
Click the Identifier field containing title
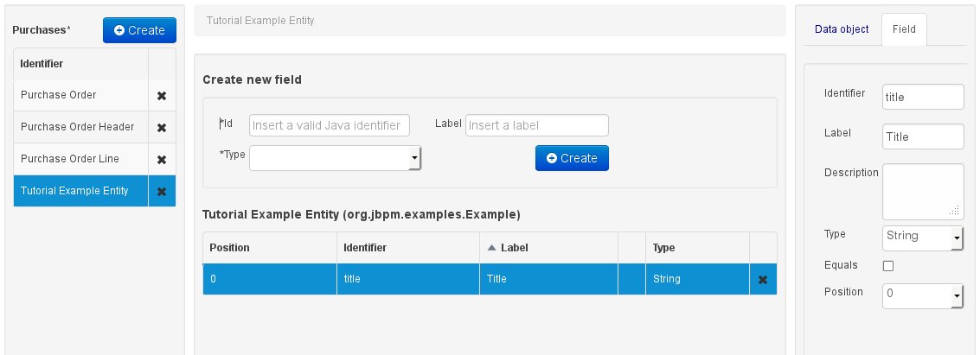point(922,98)
